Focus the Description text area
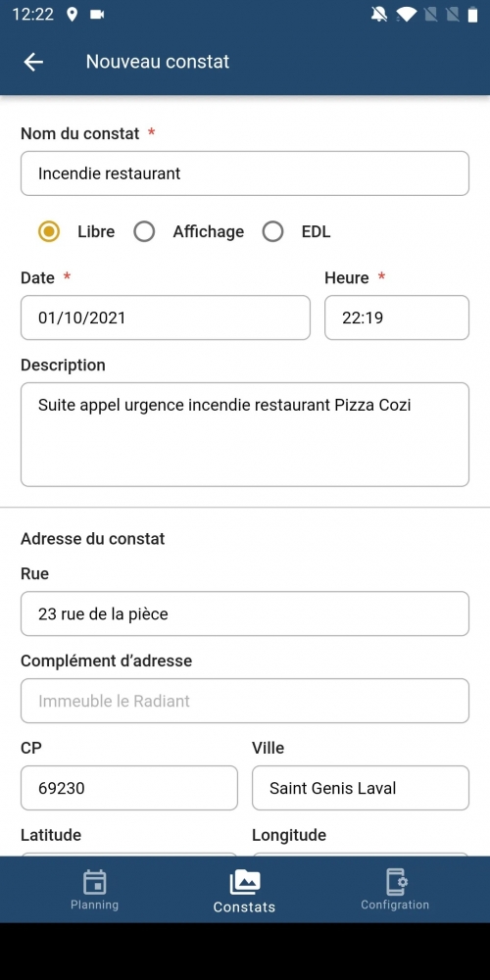 click(x=245, y=434)
